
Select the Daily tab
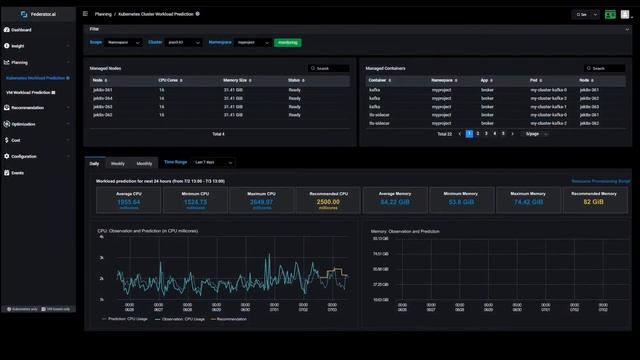[94, 164]
